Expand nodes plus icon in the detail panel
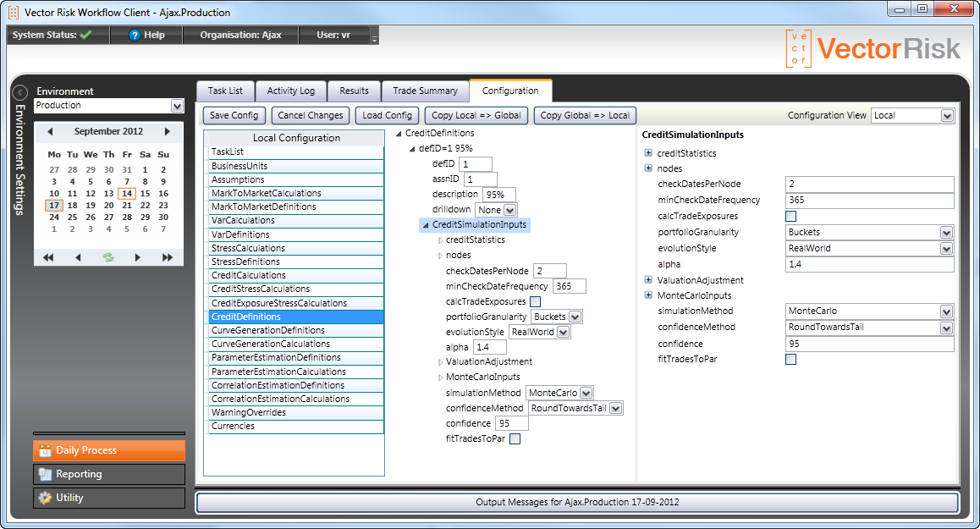Viewport: 980px width, 529px height. (648, 168)
